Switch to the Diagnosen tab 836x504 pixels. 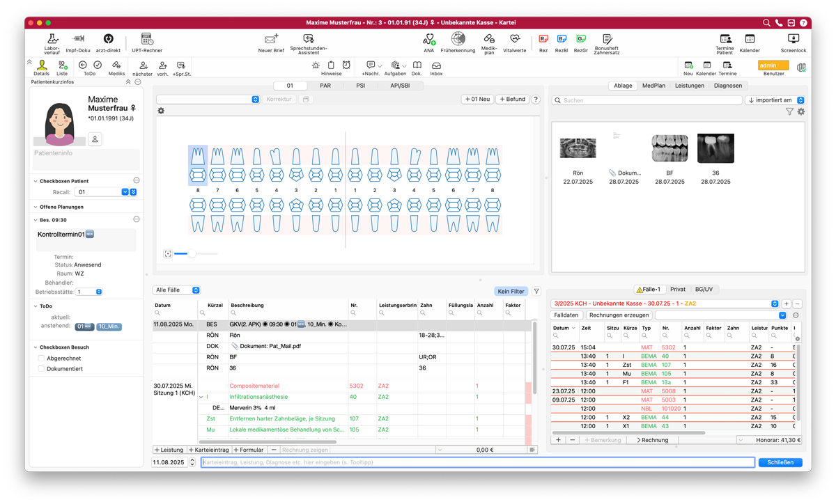(x=727, y=86)
